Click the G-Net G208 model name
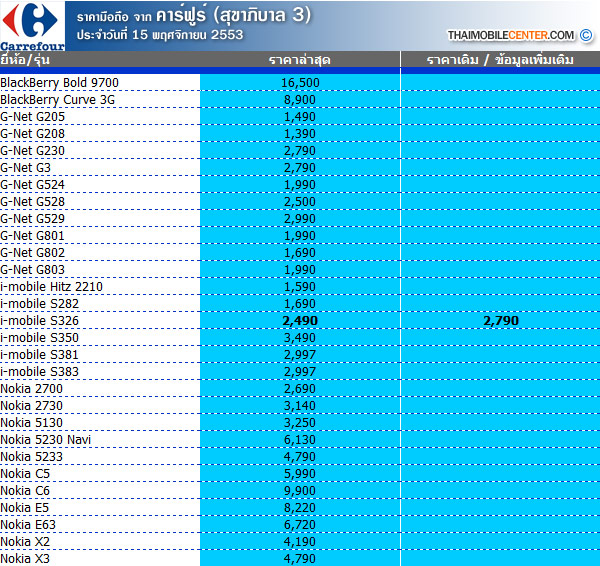 [x=33, y=134]
